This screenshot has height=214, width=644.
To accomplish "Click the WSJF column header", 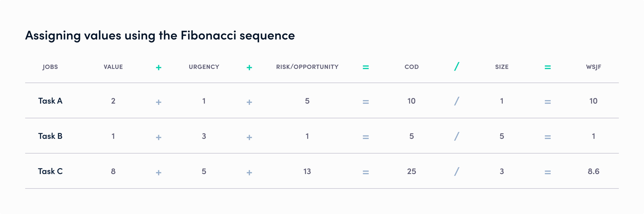I will tap(594, 67).
